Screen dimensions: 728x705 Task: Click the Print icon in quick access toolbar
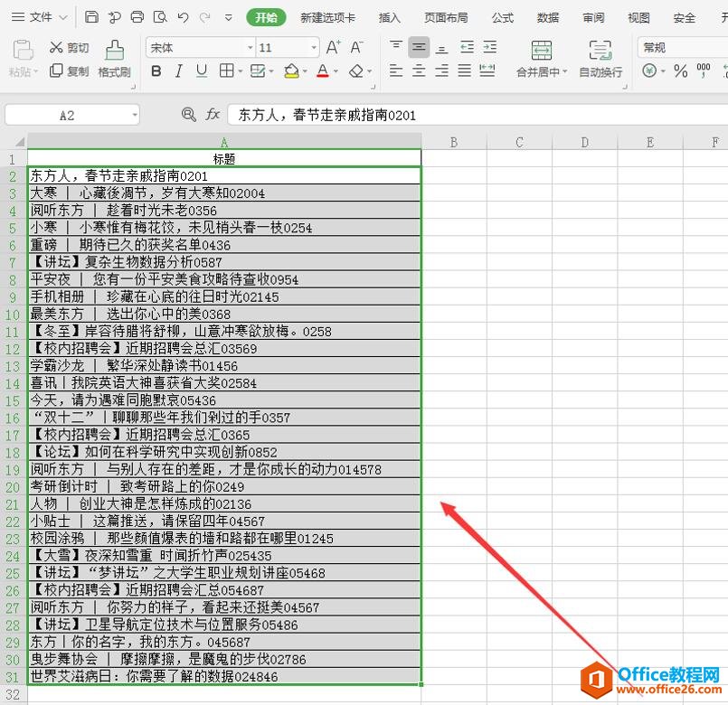(137, 18)
